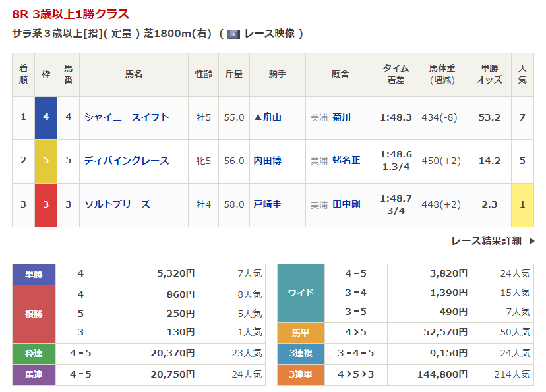Click the 3連複 payout label

tap(301, 353)
